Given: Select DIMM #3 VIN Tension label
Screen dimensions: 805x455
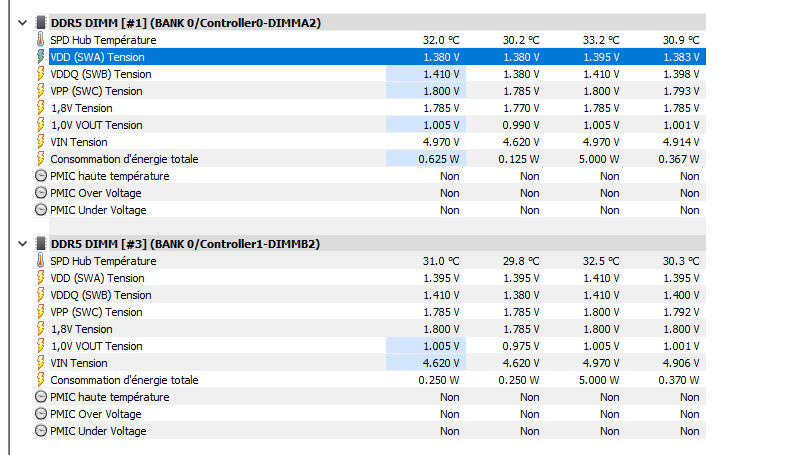Looking at the screenshot, I should (79, 363).
